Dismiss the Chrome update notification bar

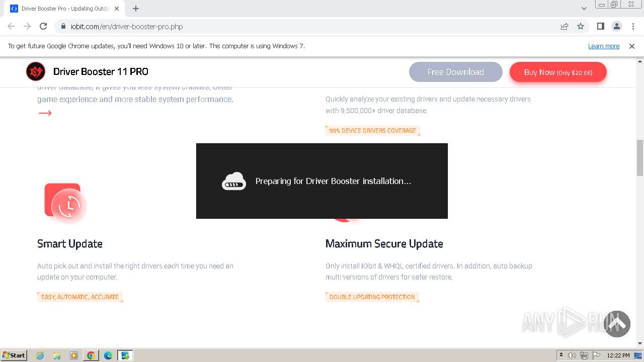[x=632, y=46]
